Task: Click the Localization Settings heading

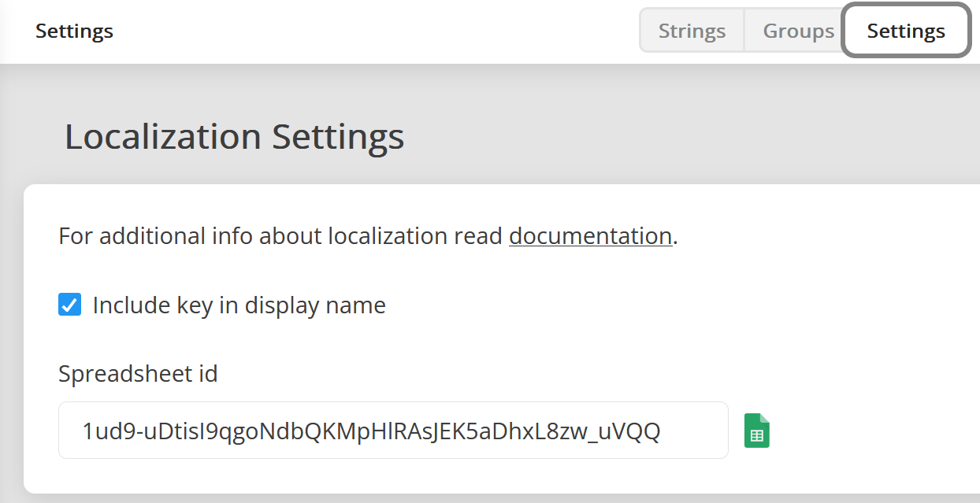Action: 234,137
